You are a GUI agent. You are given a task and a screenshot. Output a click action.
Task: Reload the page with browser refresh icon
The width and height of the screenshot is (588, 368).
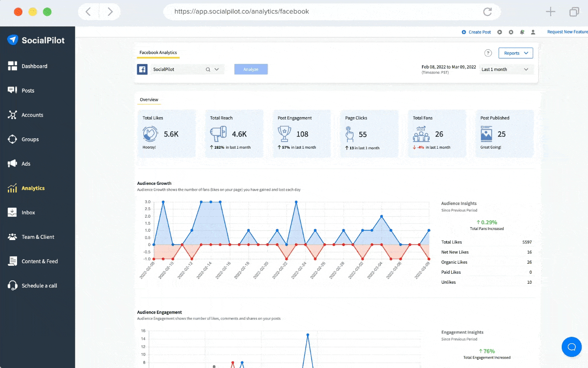pos(487,12)
